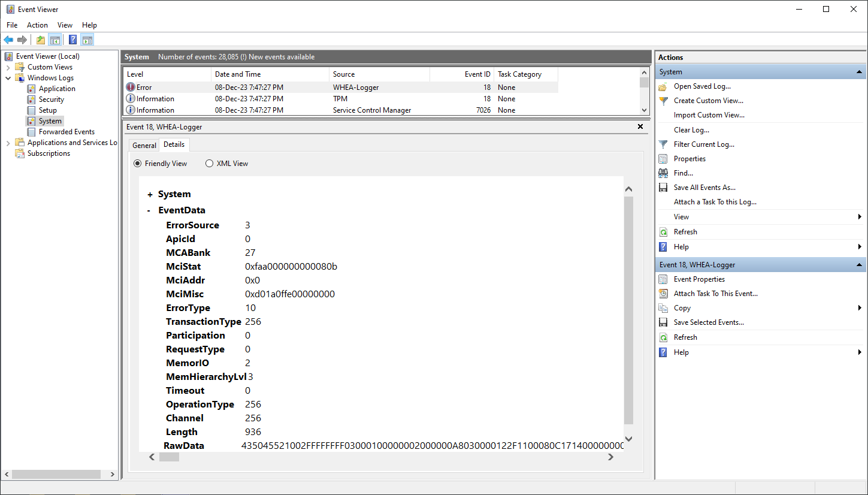Click the Attach Task To This Event icon
Viewport: 868px width, 495px height.
[663, 294]
